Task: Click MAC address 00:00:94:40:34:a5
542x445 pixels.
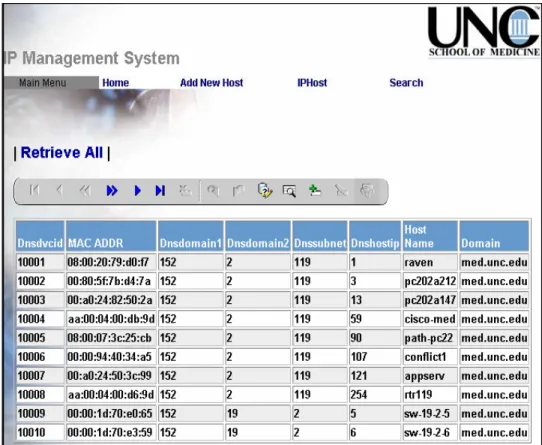Action: [111, 356]
